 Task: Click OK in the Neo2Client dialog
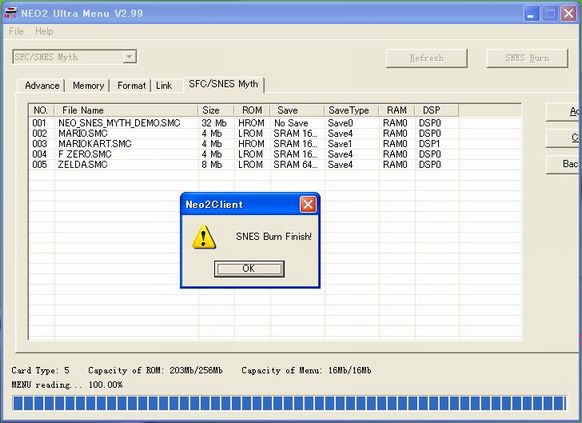point(249,269)
